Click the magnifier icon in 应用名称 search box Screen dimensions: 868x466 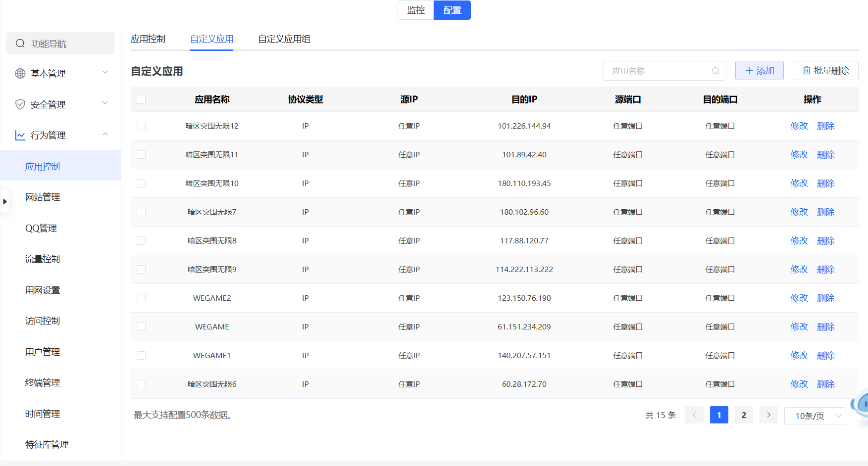715,70
